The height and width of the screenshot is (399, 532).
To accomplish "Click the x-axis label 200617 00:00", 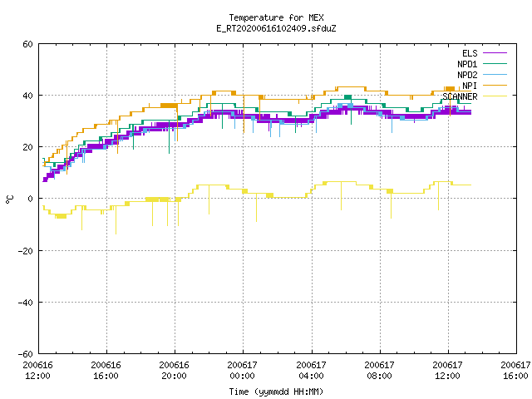I will click(x=242, y=371).
